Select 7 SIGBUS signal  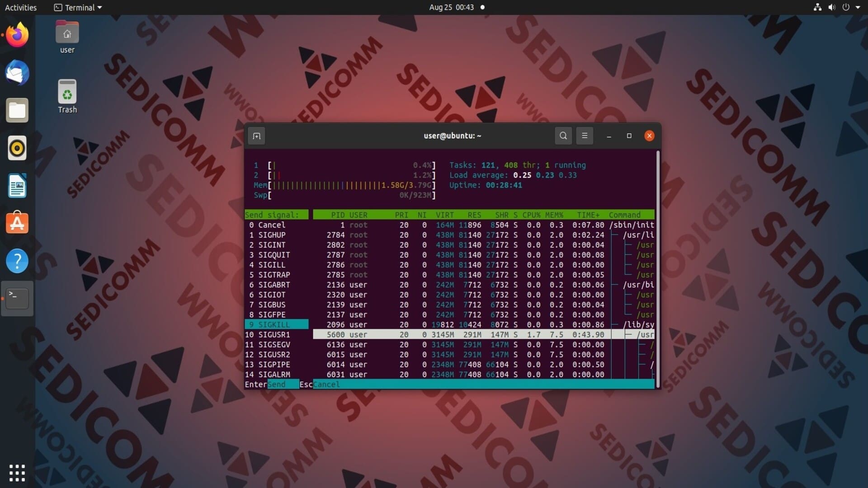pyautogui.click(x=277, y=305)
